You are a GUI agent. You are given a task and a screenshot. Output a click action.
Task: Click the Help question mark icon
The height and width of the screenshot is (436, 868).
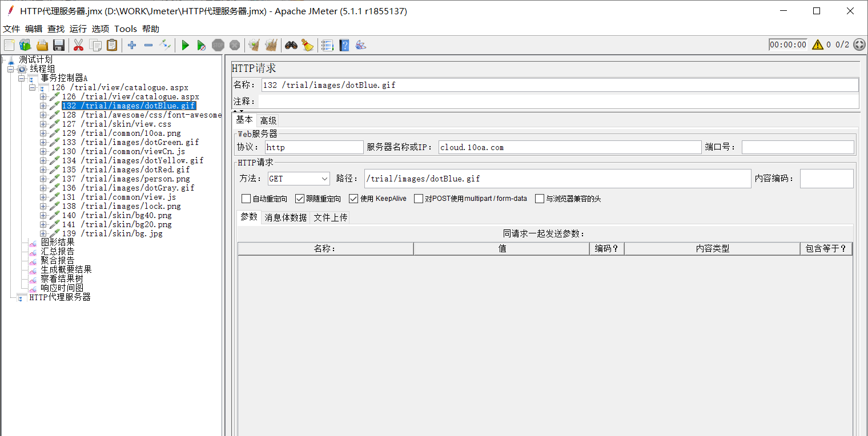point(344,45)
